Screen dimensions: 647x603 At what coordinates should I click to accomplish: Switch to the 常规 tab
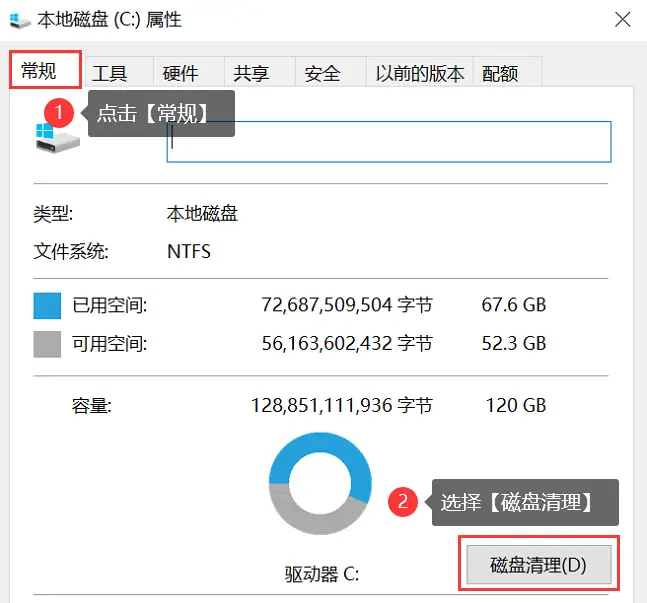(45, 70)
